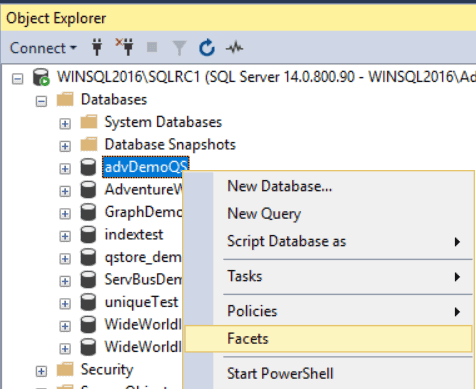Select the GraphDemo database label

(x=144, y=212)
